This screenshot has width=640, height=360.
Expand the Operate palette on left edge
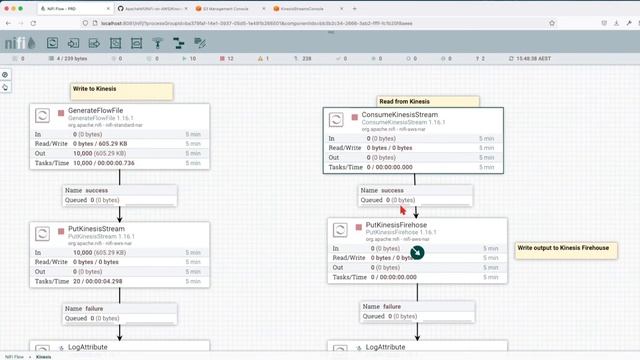pyautogui.click(x=5, y=87)
